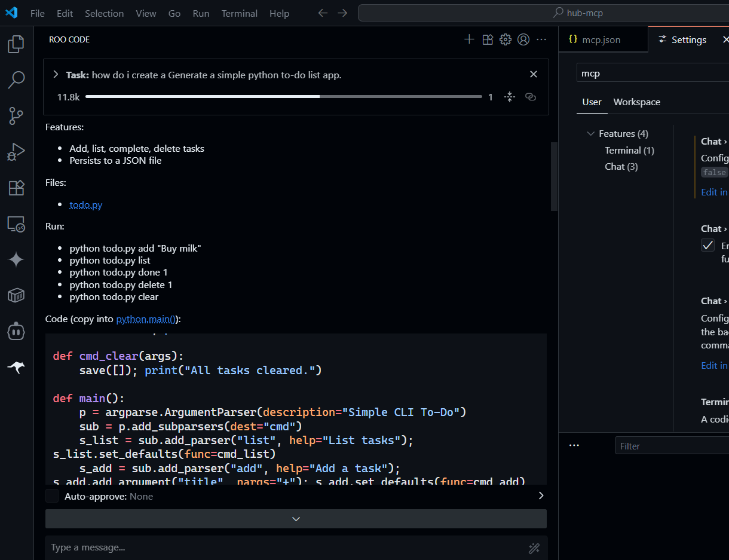
Task: Focus the settings search field containing mcp
Action: tap(653, 73)
